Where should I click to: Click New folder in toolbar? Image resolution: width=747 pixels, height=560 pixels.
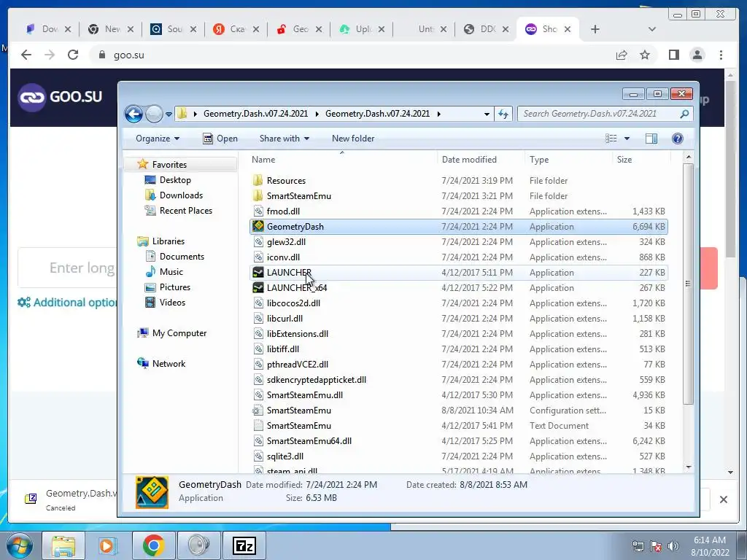(x=353, y=139)
